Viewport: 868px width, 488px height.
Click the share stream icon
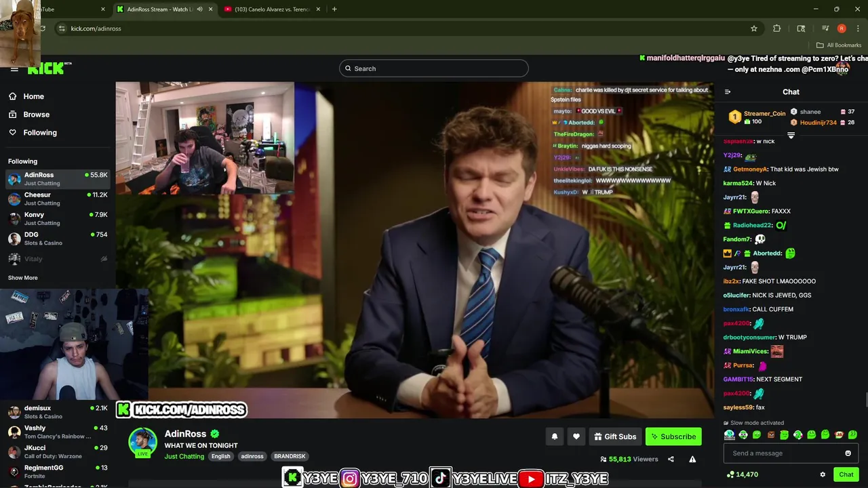point(671,459)
